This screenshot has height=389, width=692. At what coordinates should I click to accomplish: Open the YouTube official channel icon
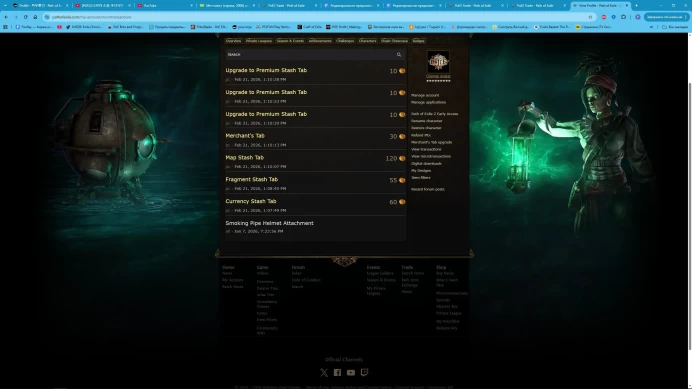[351, 373]
